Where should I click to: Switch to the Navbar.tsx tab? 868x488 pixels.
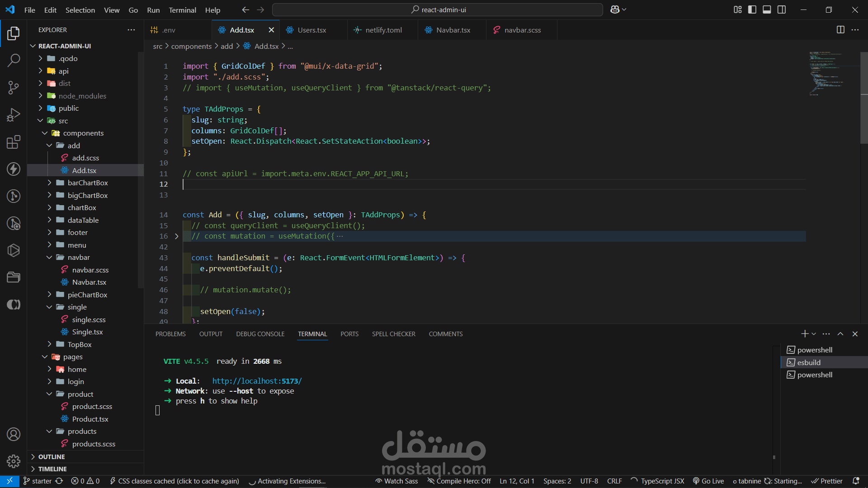[x=453, y=30]
